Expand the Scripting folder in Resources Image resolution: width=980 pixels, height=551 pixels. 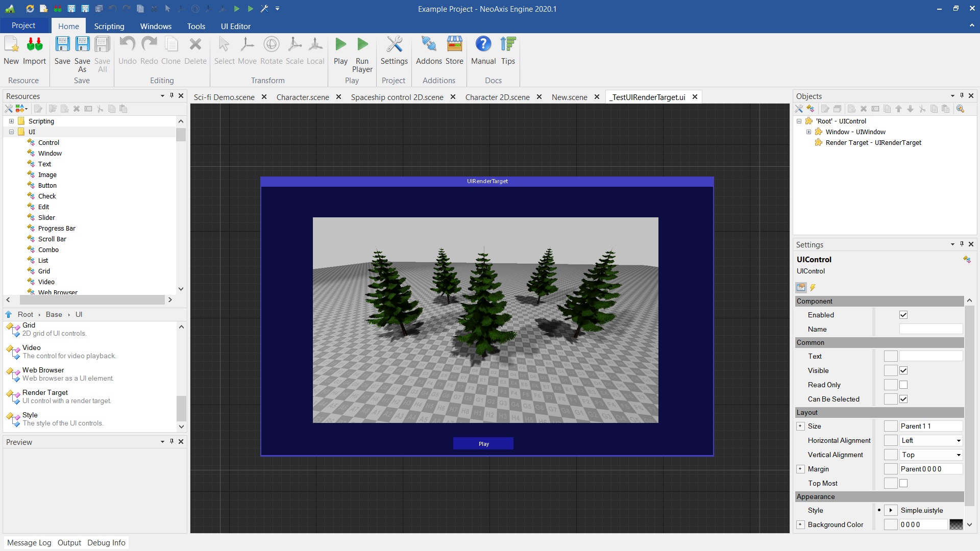11,121
